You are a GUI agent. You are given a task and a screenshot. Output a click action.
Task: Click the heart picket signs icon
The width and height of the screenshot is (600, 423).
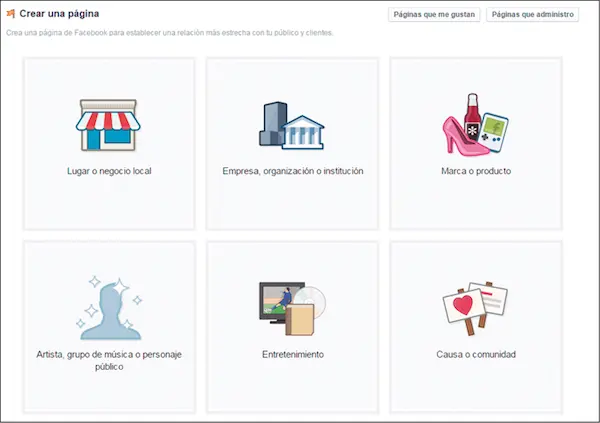[475, 309]
